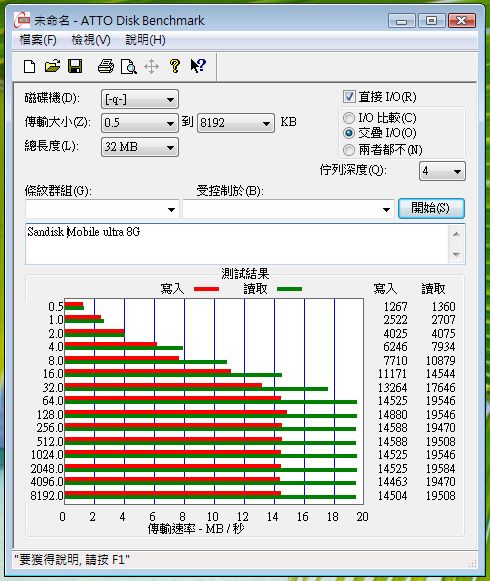
Task: Click inside the Sandisk Mobile ultra 8G text field
Action: [x=237, y=244]
